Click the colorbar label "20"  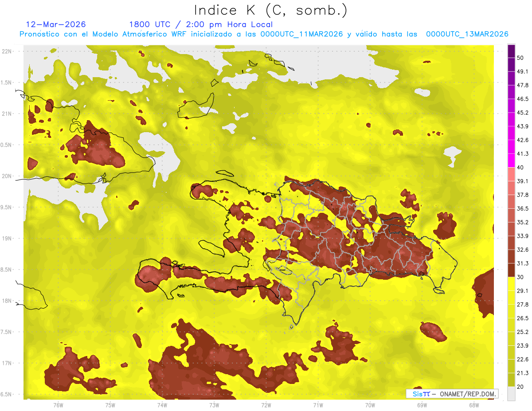click(520, 387)
